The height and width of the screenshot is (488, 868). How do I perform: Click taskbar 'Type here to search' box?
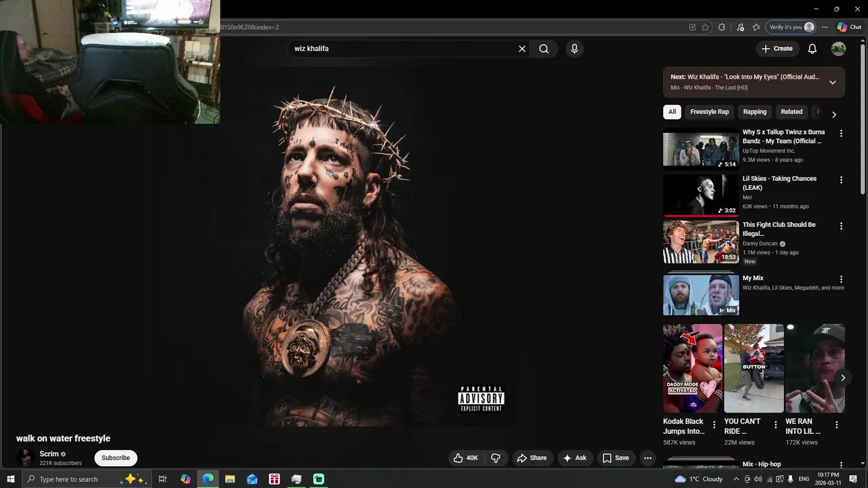pos(87,479)
